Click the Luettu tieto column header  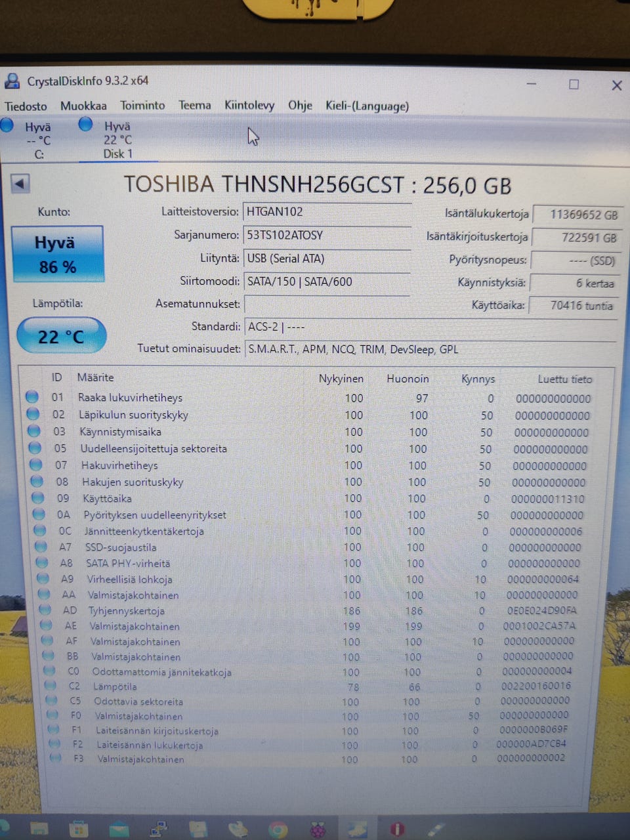(564, 379)
